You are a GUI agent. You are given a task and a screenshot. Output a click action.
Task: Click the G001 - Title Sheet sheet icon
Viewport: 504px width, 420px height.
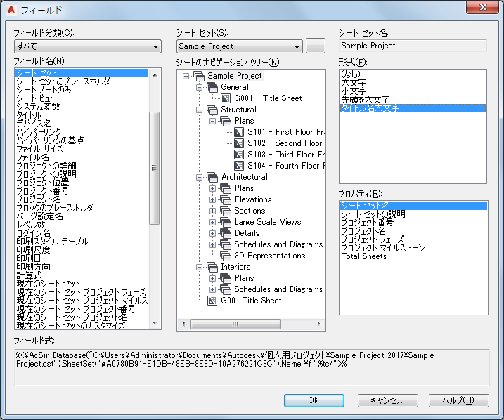[x=226, y=98]
